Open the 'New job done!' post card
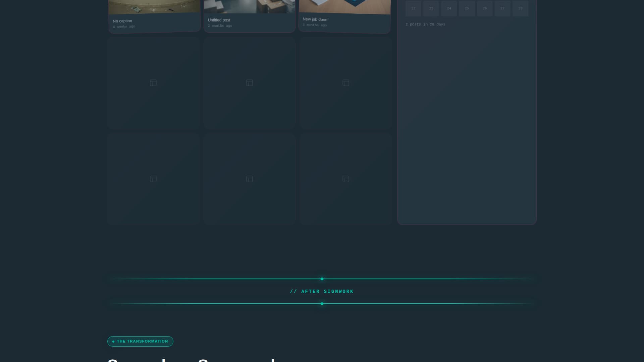Screen dimensions: 644x362 tap(344, 16)
